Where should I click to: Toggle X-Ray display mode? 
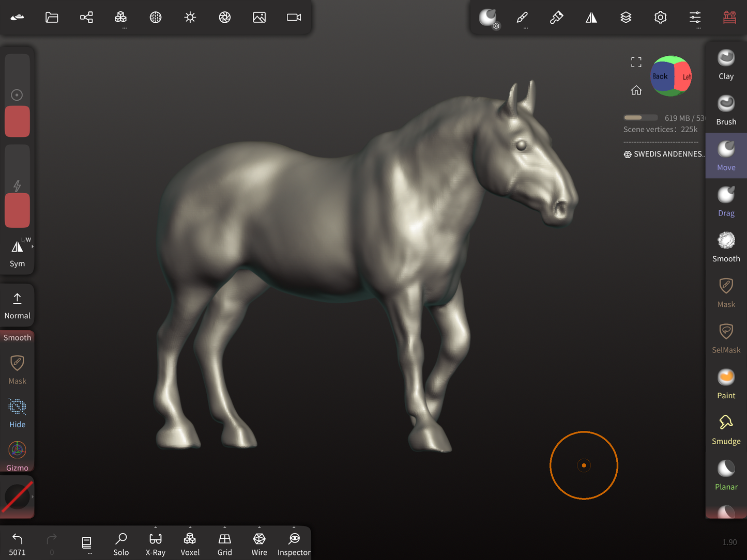coord(155,544)
